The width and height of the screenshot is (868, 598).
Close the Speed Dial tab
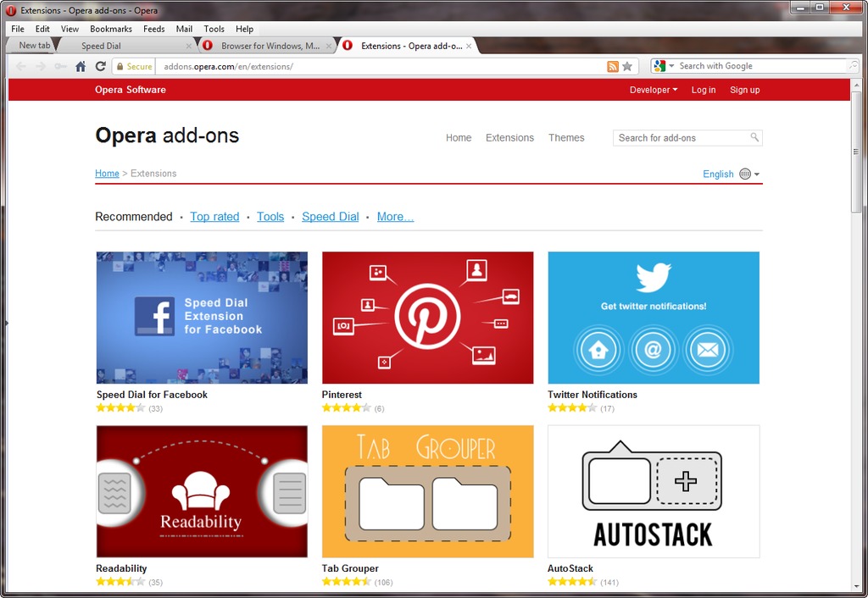189,46
